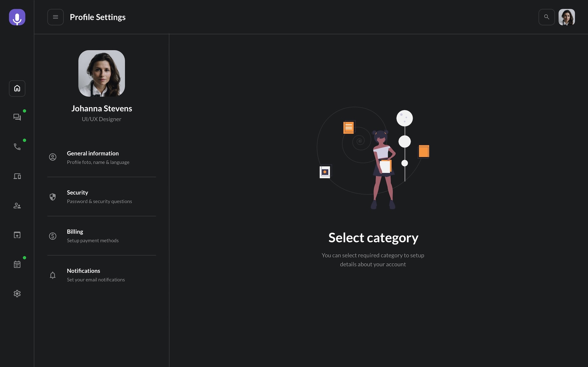
Task: Click the bell icon next to Notifications
Action: (52, 275)
